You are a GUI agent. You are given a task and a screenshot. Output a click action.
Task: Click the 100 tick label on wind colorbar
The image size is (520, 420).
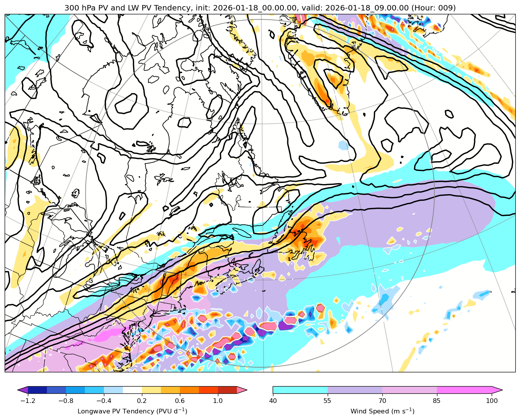(x=492, y=401)
